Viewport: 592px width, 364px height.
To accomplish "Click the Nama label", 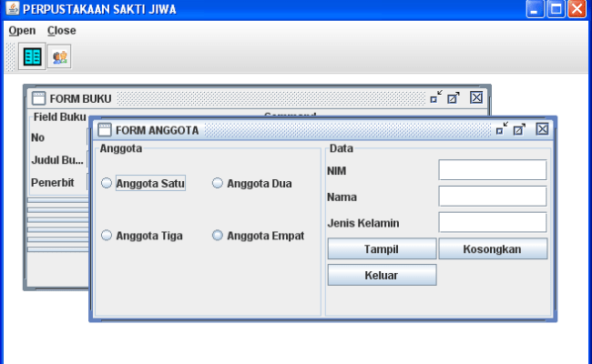I will [x=342, y=197].
